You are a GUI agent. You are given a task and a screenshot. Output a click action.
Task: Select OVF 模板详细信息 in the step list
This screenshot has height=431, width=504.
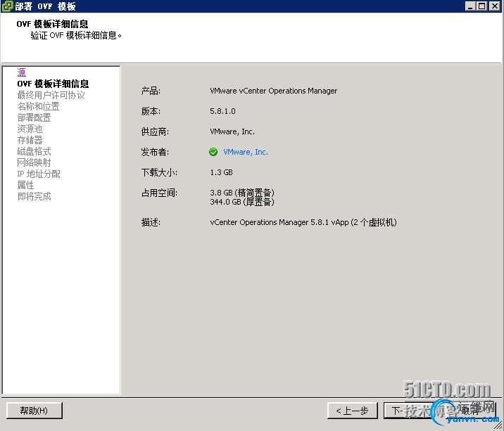(53, 84)
